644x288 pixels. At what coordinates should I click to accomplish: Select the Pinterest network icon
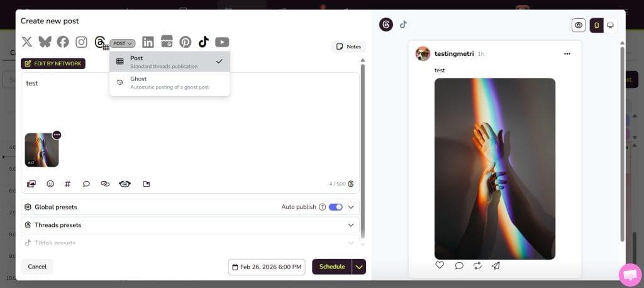pyautogui.click(x=186, y=42)
